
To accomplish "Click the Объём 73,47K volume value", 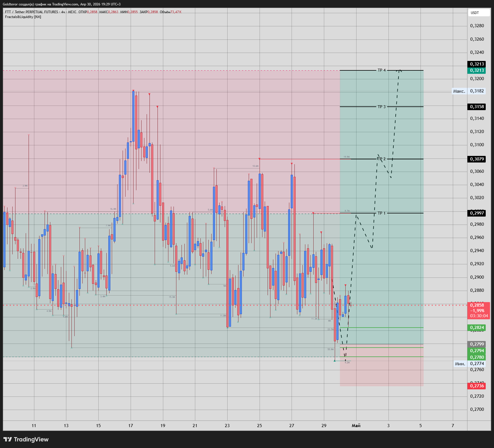I will [171, 12].
